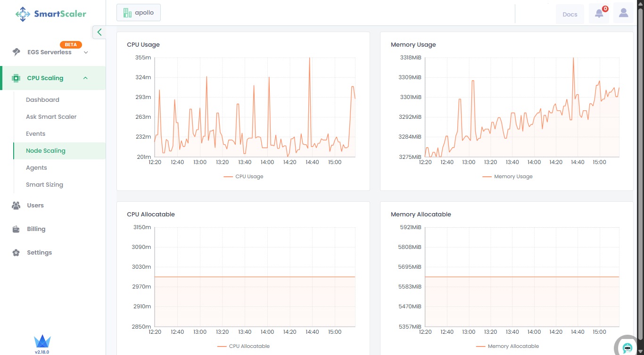Toggle Memory Usage legend series
Screen dimensions: 644x355
coord(507,176)
